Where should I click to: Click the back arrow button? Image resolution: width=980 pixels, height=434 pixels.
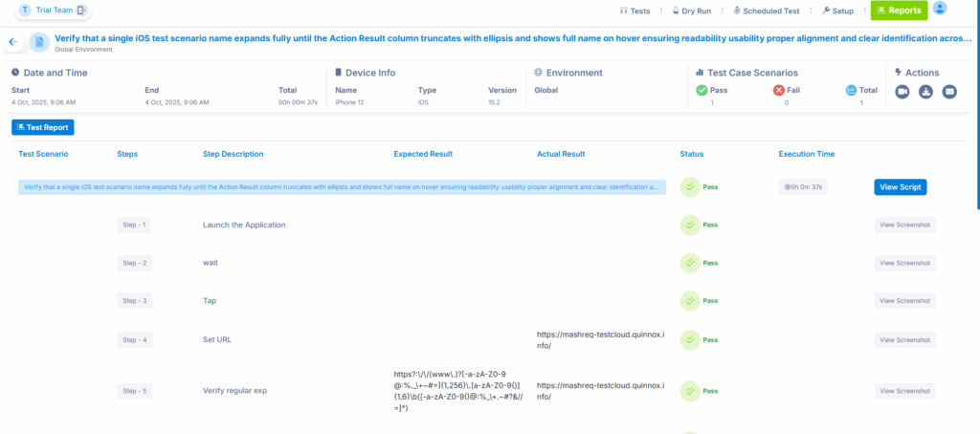click(x=13, y=42)
